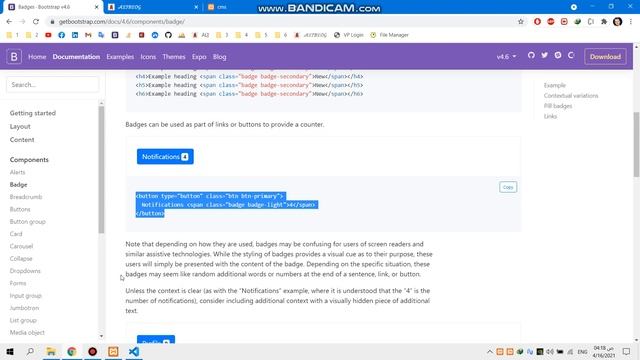Click the docs Search field

coord(53,84)
